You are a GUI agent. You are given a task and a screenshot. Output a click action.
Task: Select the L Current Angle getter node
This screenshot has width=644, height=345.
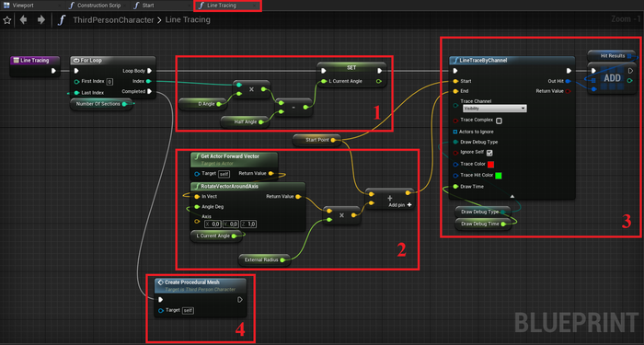[216, 236]
